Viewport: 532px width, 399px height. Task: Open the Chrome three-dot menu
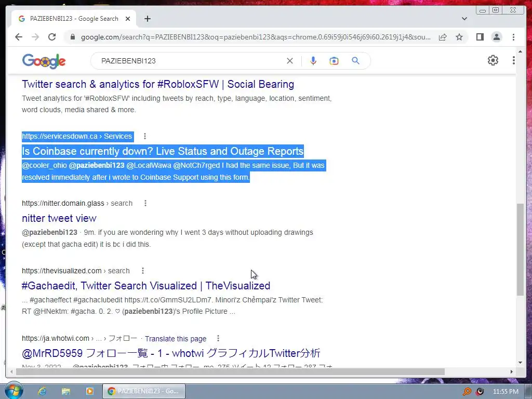[x=513, y=37]
